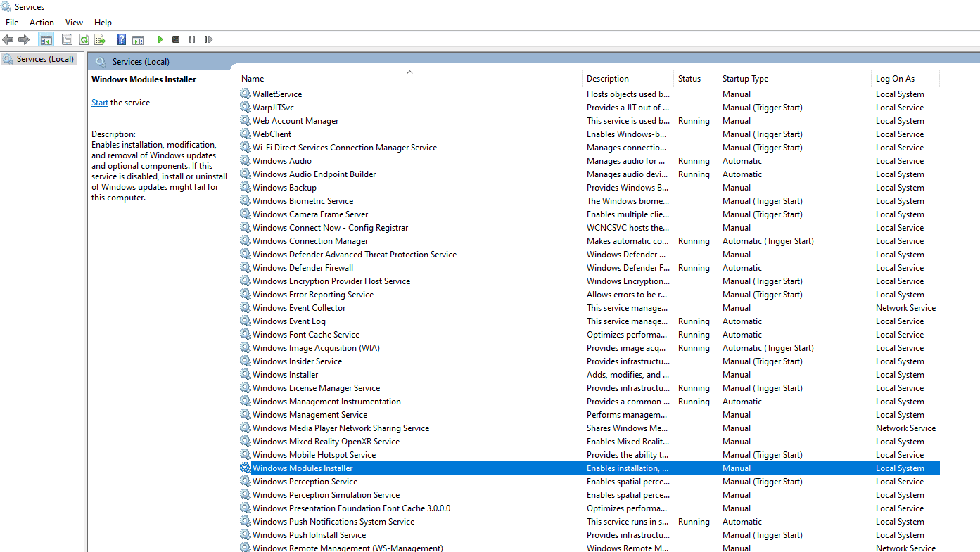
Task: Sort list by Startup Type column header
Action: (x=745, y=79)
